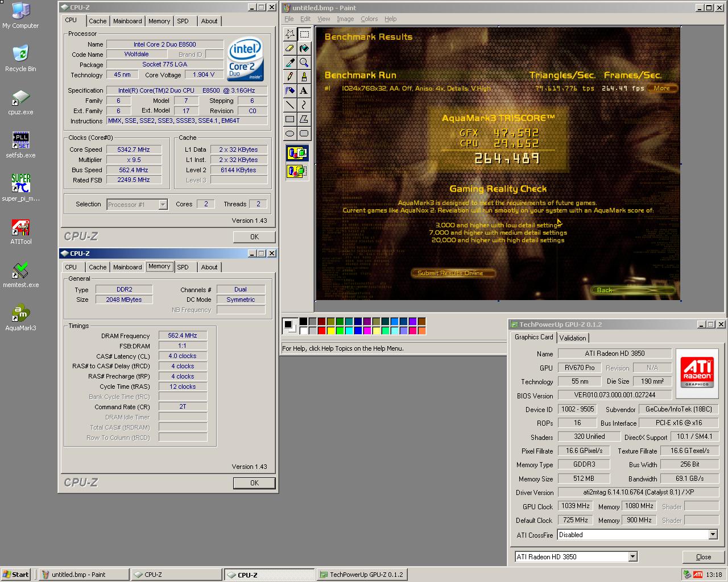Open the Start menu
This screenshot has width=728, height=582.
pos(16,575)
